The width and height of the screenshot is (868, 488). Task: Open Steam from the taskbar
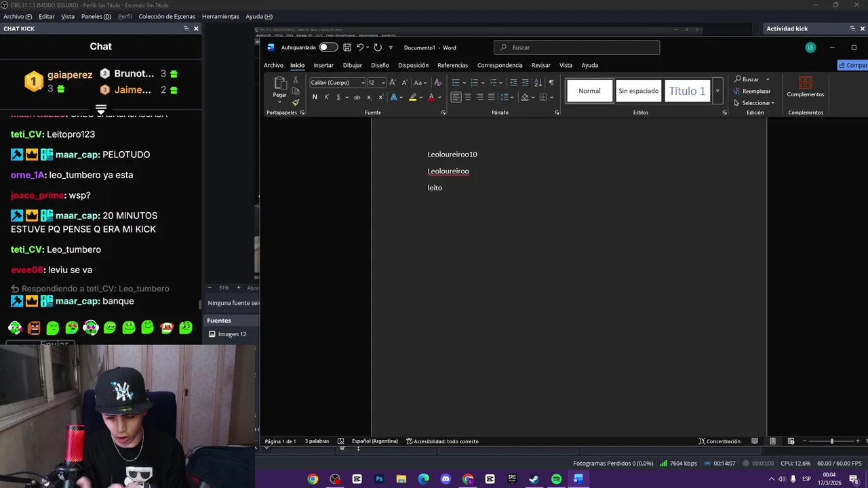click(534, 479)
